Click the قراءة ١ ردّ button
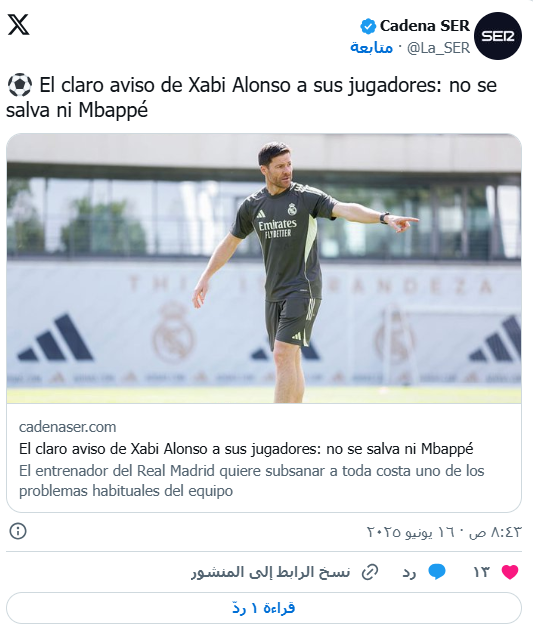Viewport: 533px width, 638px height. click(264, 608)
